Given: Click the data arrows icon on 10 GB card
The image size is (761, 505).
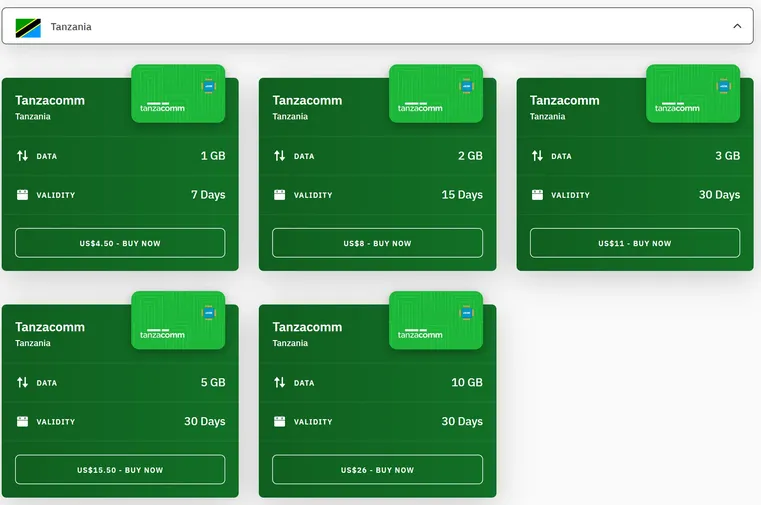Looking at the screenshot, I should (280, 382).
